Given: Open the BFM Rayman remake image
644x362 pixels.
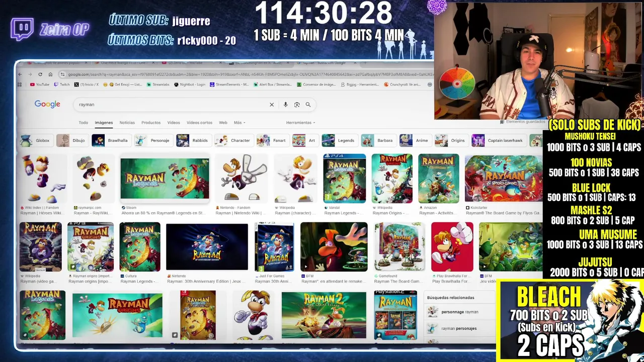Looking at the screenshot, I should [x=334, y=247].
